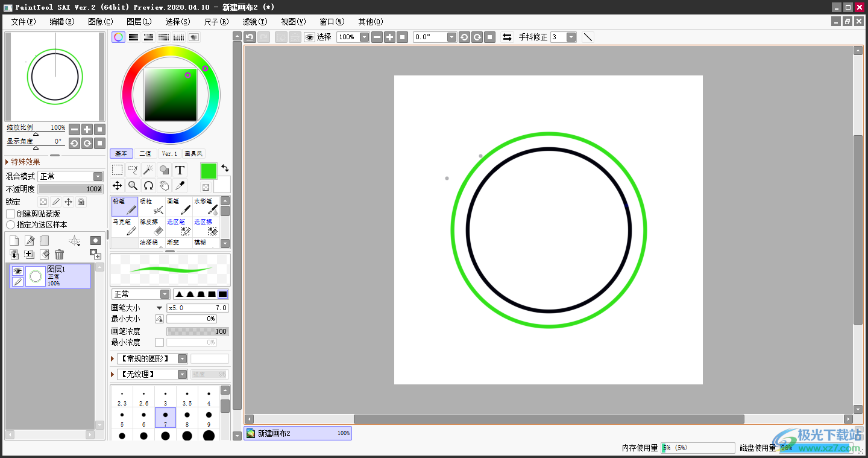This screenshot has width=868, height=458.
Task: Adjust the 画笔浓度 density slider
Action: pyautogui.click(x=198, y=331)
